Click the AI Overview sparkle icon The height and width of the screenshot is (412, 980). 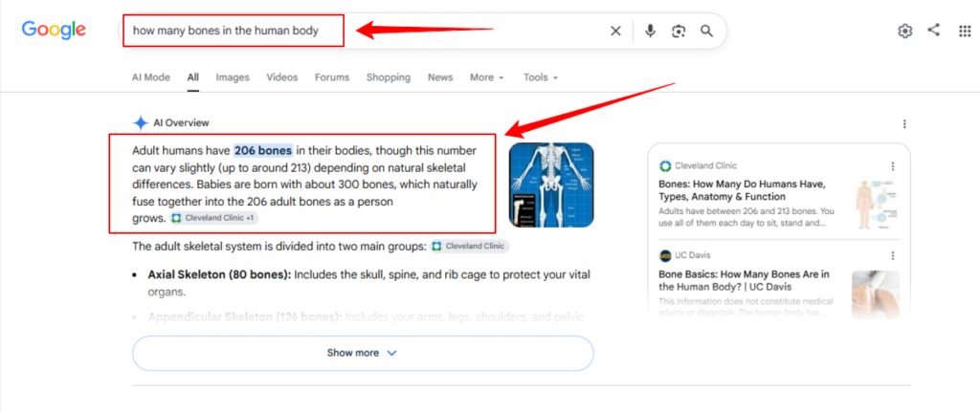click(x=141, y=123)
